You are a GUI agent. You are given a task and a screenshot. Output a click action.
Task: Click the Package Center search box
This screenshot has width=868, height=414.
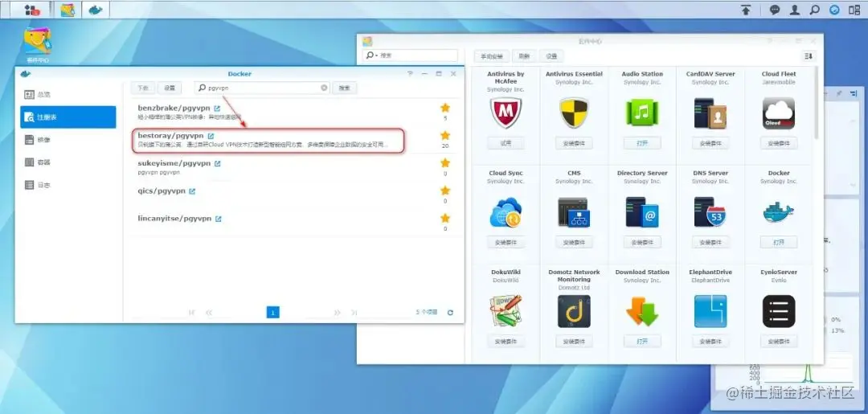(410, 55)
